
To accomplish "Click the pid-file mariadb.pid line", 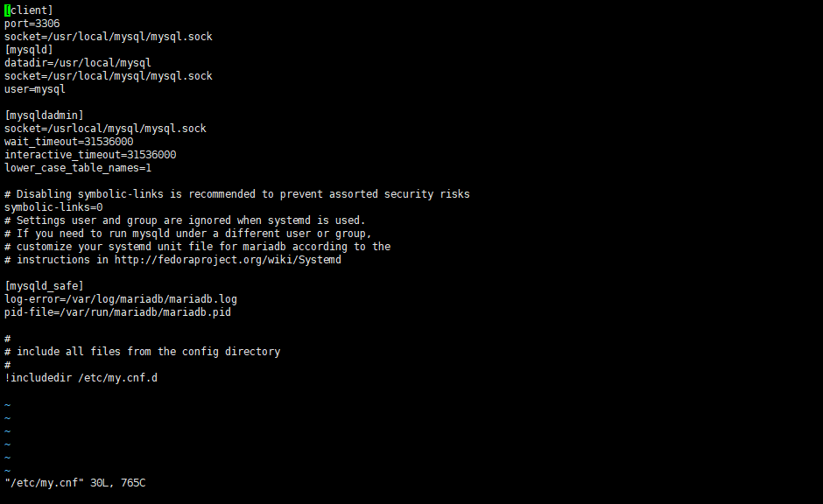I will point(117,312).
